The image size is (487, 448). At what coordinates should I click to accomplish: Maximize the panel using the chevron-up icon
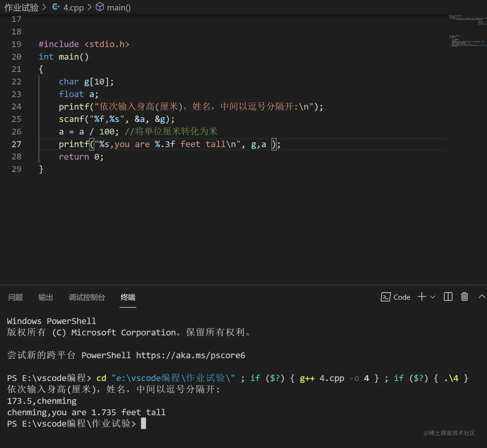[x=482, y=297]
